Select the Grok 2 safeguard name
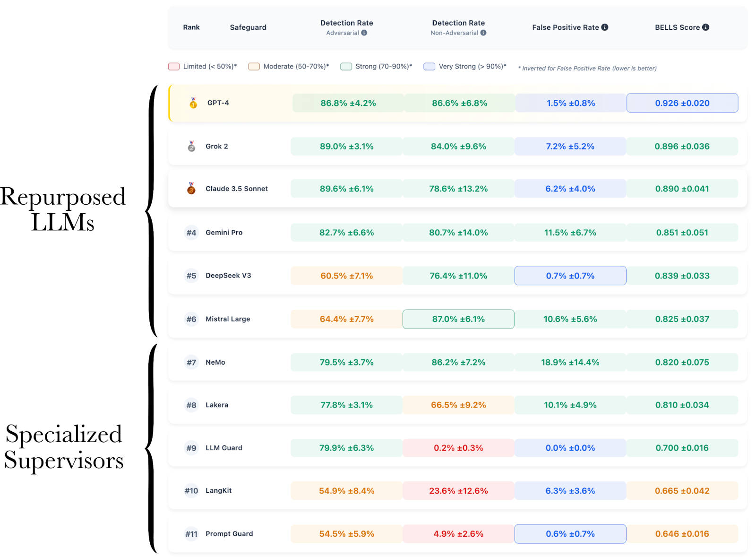 click(217, 147)
